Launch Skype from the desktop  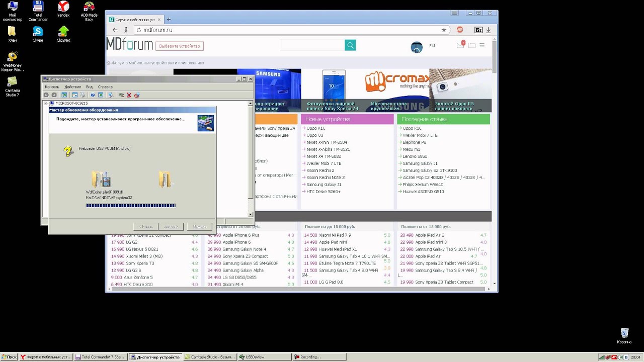pyautogui.click(x=38, y=34)
